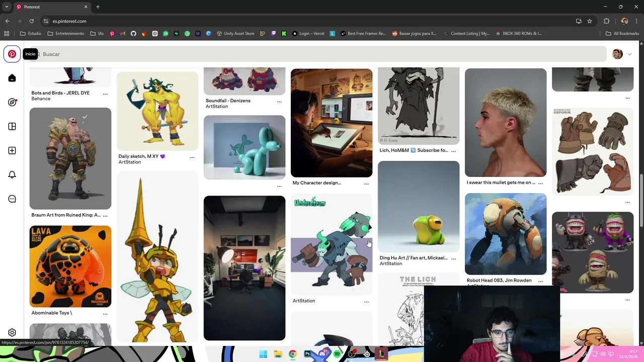Open options under the balloon dog pin
Screen dimensions: 644x362
pos(279,186)
